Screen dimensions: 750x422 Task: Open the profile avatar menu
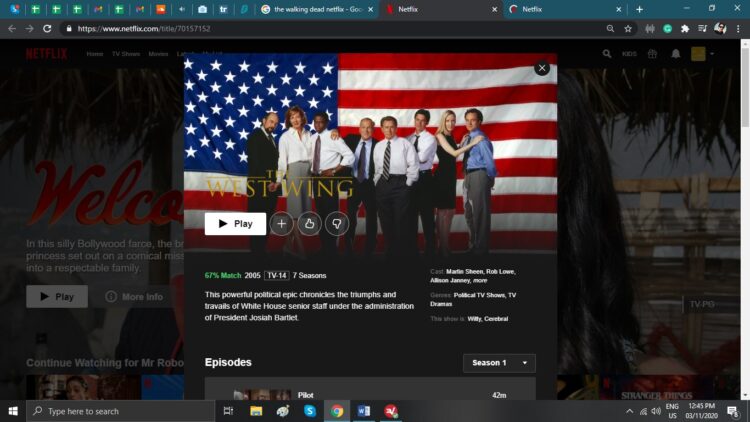(x=702, y=54)
